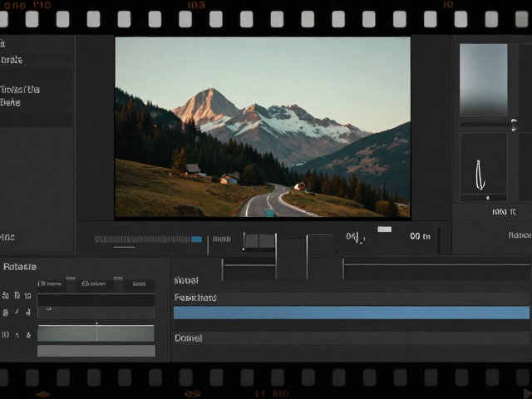
Task: Select the blue clip bar in the timeline
Action: pos(351,313)
